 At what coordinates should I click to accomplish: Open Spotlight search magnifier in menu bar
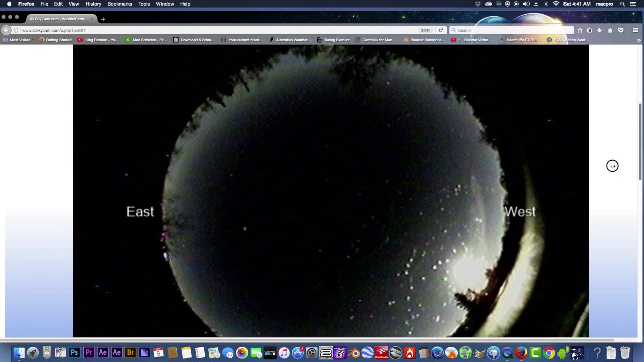[x=622, y=4]
